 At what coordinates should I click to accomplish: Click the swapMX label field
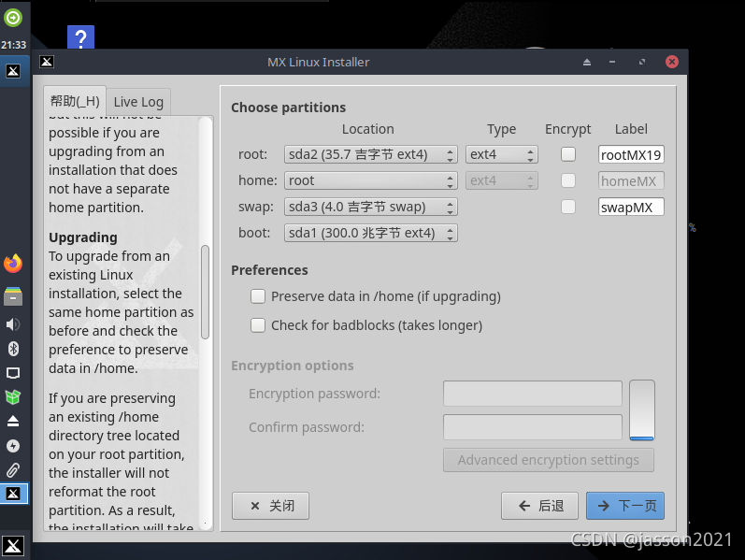[631, 207]
